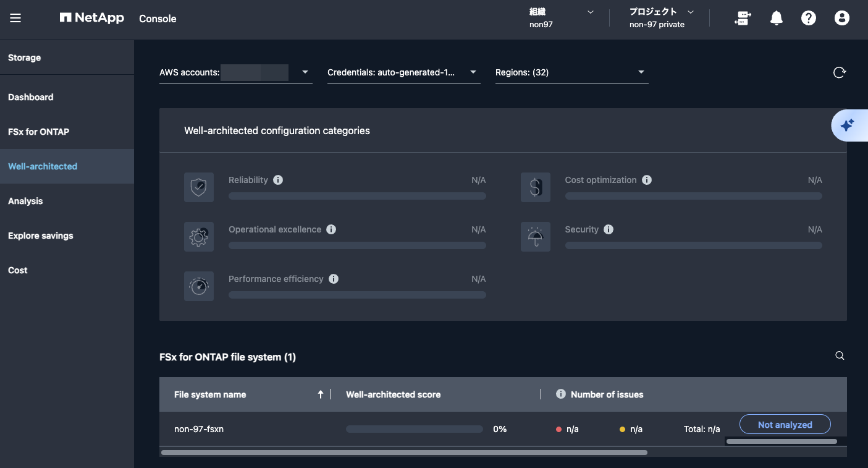868x468 pixels.
Task: Click the Console header link
Action: coord(158,19)
